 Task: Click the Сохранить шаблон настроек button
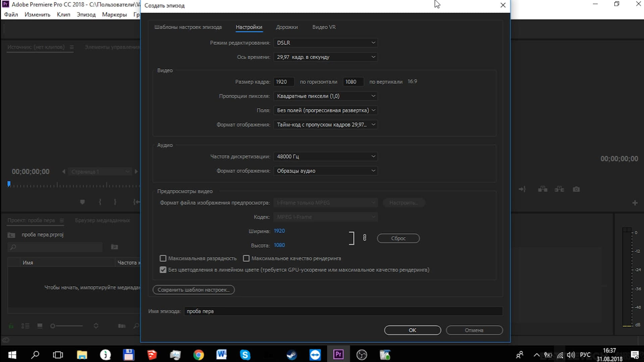point(194,290)
